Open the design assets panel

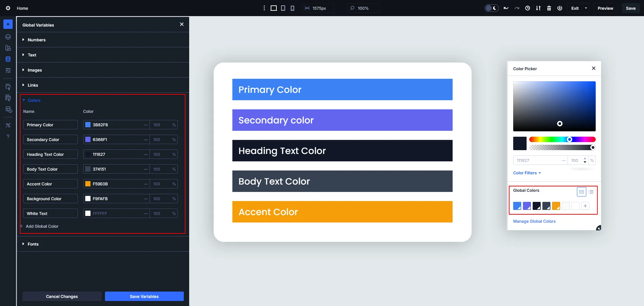tap(8, 48)
